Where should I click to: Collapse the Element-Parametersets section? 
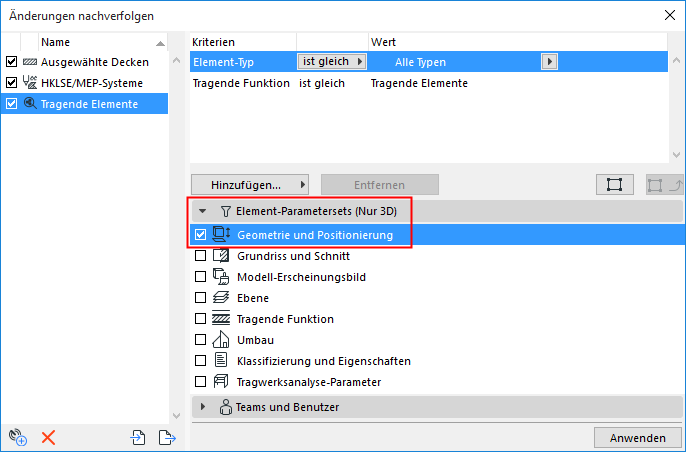pyautogui.click(x=203, y=211)
